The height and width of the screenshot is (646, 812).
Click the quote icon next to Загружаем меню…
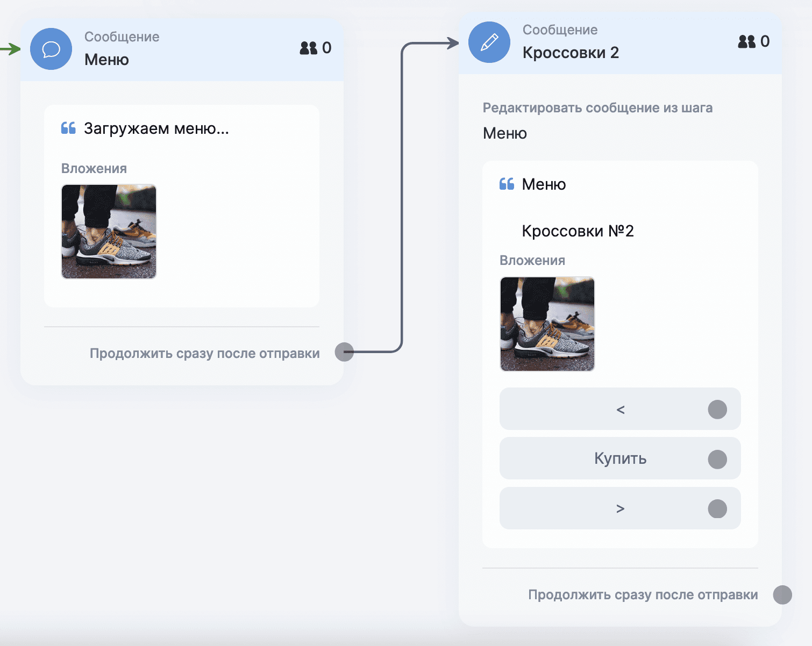coord(68,128)
